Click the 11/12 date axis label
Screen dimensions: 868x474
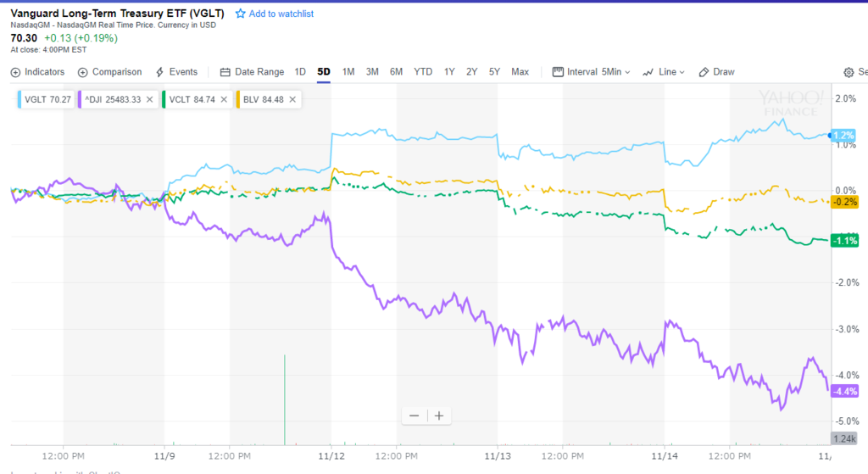point(331,456)
